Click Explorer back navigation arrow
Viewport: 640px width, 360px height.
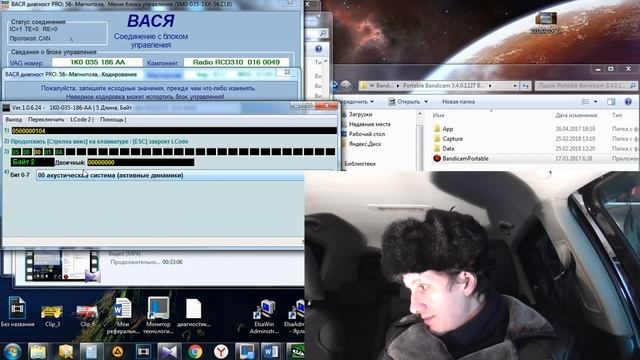click(x=335, y=86)
